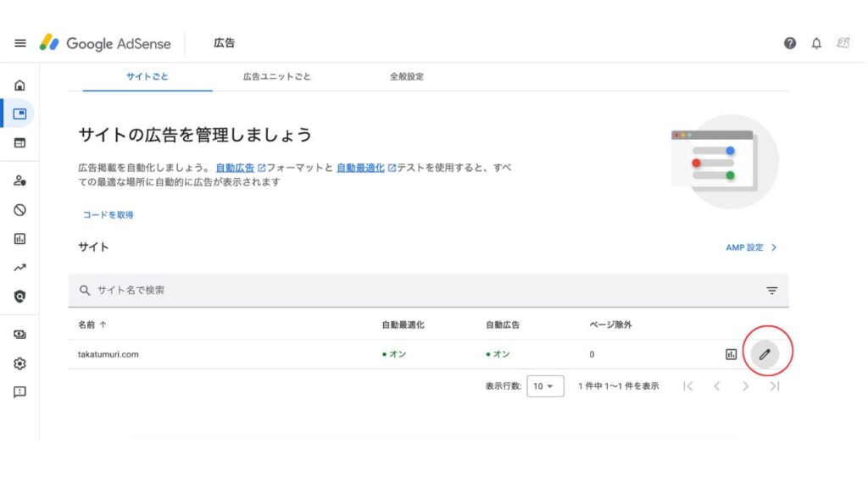Open account settings gear in the sidebar
The width and height of the screenshot is (868, 488).
pyautogui.click(x=20, y=363)
